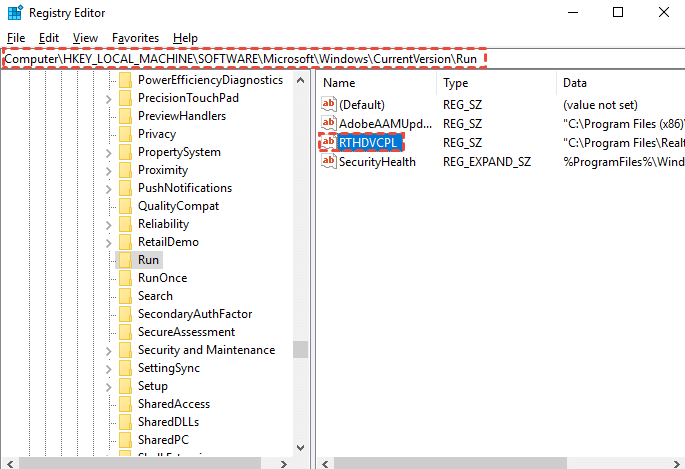685x469 pixels.
Task: Open the Help menu
Action: pos(185,38)
